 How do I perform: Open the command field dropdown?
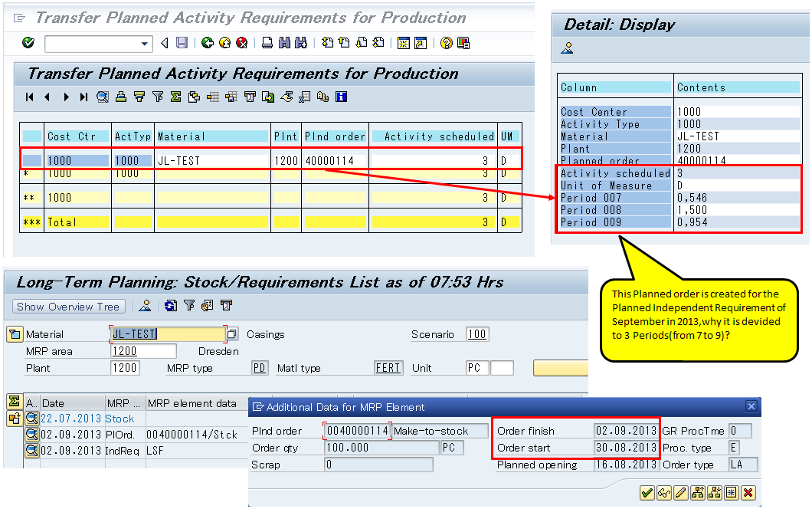pos(145,44)
